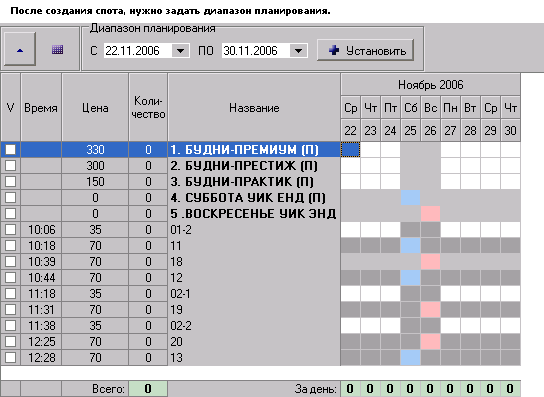Check the box for the 10:44 row
544x397 pixels.
[10, 277]
